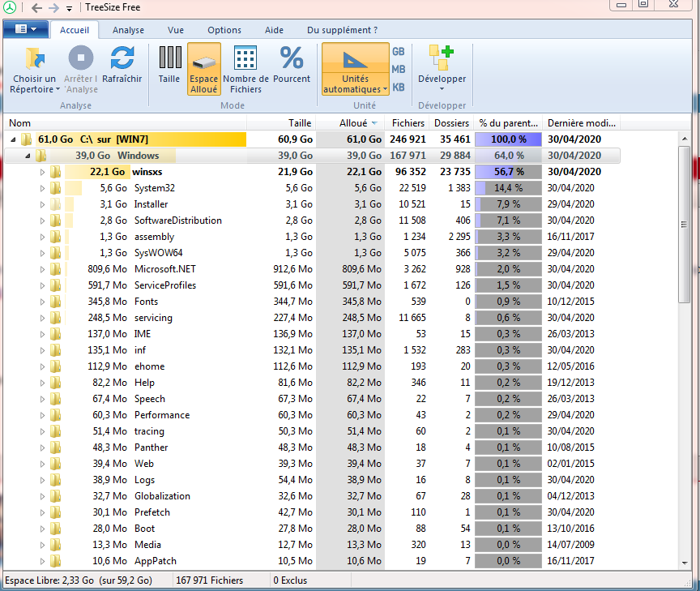
Task: Toggle Unités automatiques
Action: point(356,69)
